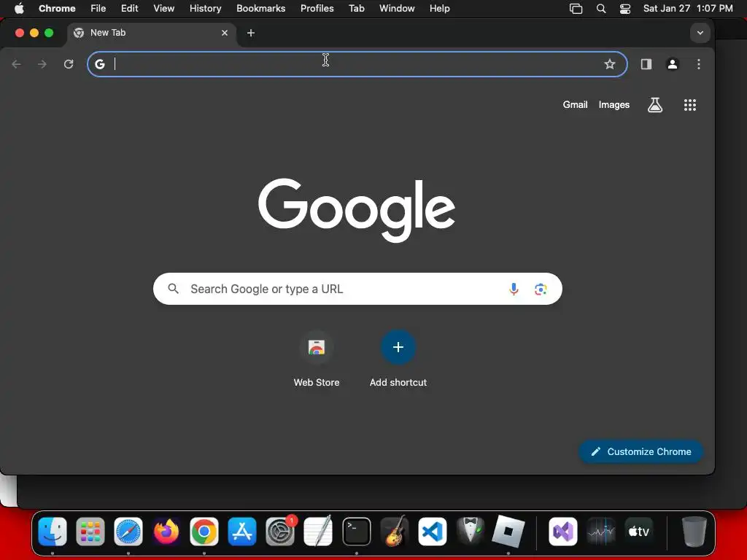Click the date and time in menu bar

pos(688,9)
